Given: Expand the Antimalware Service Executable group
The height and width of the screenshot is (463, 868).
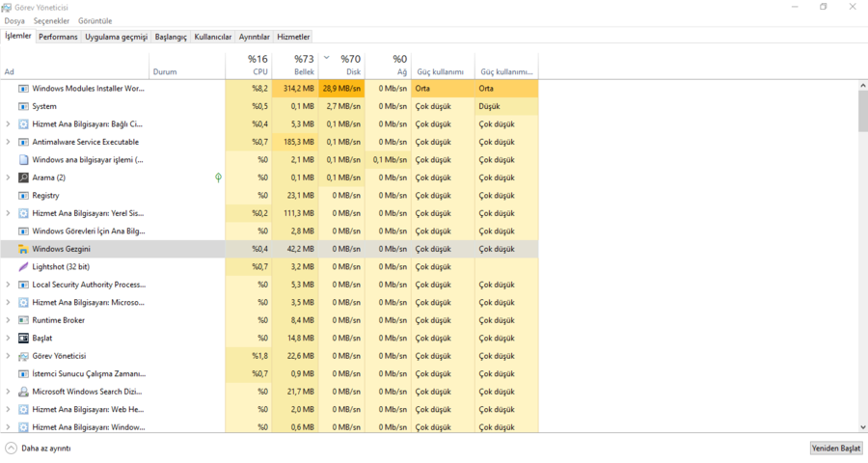Looking at the screenshot, I should pos(8,142).
